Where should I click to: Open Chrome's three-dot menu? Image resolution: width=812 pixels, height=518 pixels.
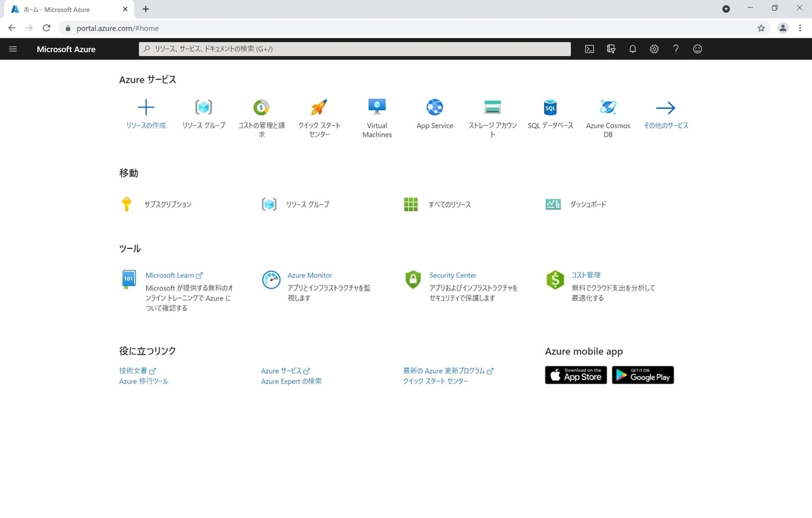pos(801,28)
